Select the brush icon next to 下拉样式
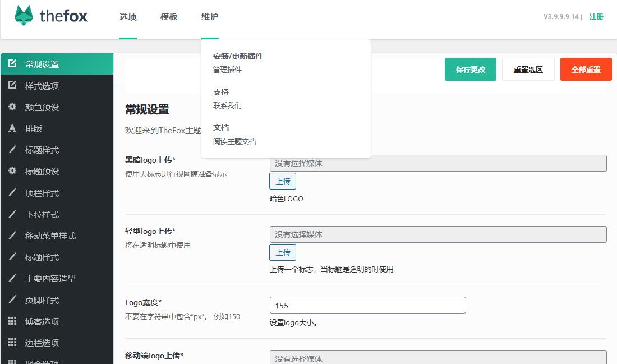Viewport: 617px width, 364px height. [12, 214]
